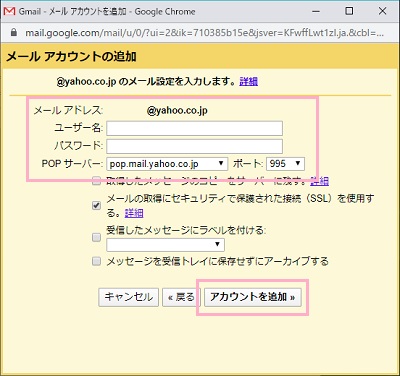Enable archive instead of inbox checkbox

96,261
